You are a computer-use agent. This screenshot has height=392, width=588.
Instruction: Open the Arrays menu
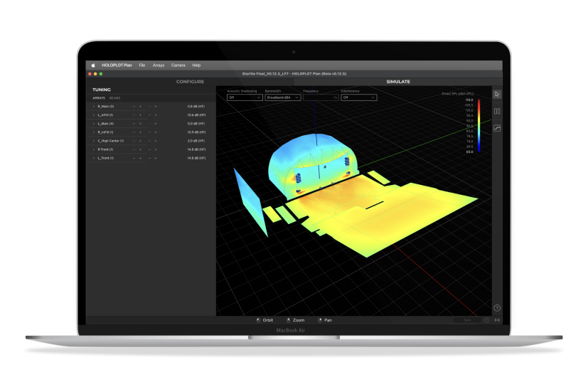(158, 65)
